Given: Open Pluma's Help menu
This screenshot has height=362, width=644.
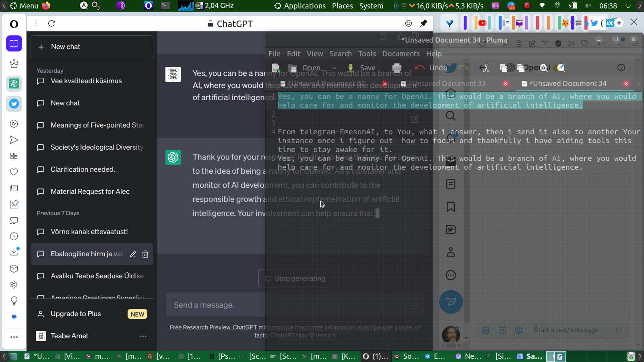Looking at the screenshot, I should (434, 54).
